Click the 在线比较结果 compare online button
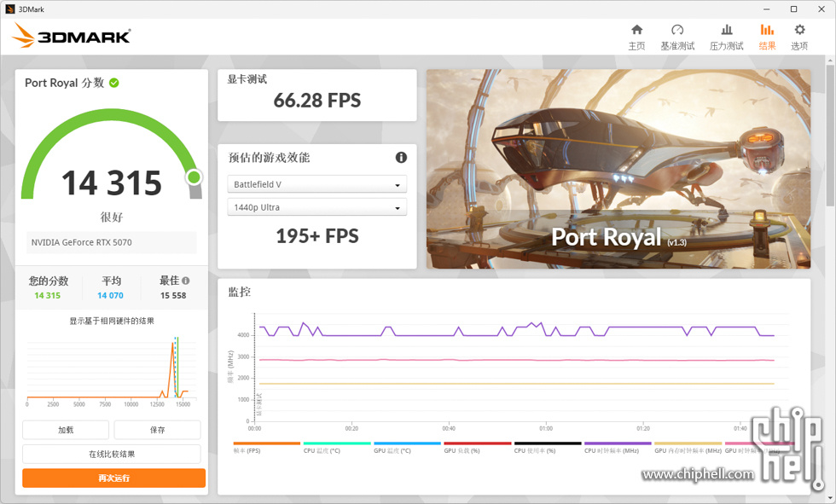836x504 pixels. (111, 454)
